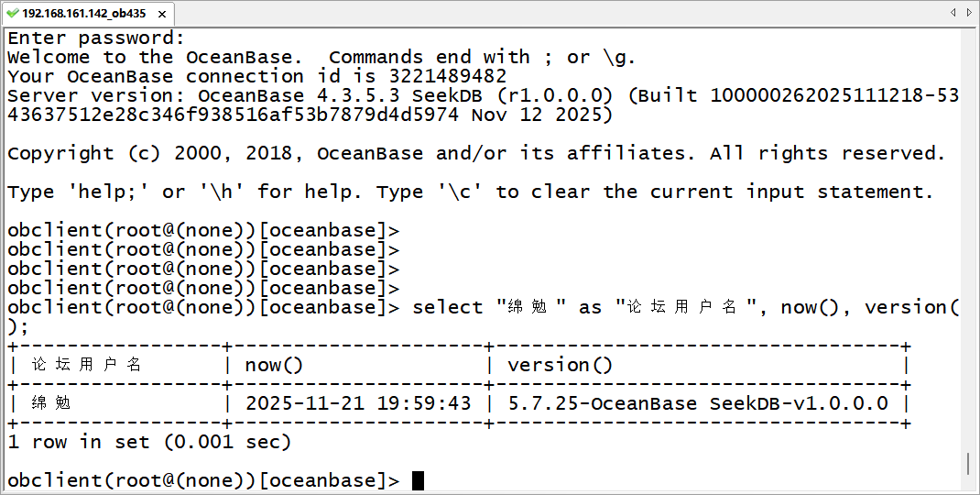Image resolution: width=980 pixels, height=495 pixels.
Task: Click the now() column header
Action: [x=274, y=365]
